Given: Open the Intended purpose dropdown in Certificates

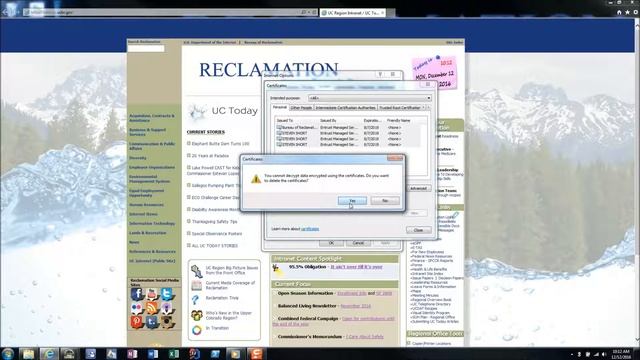Looking at the screenshot, I should pos(370,98).
